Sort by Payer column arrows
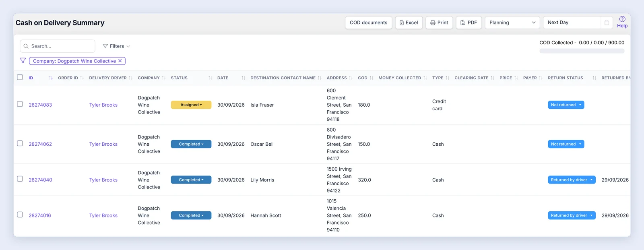Image resolution: width=644 pixels, height=250 pixels. tap(541, 78)
